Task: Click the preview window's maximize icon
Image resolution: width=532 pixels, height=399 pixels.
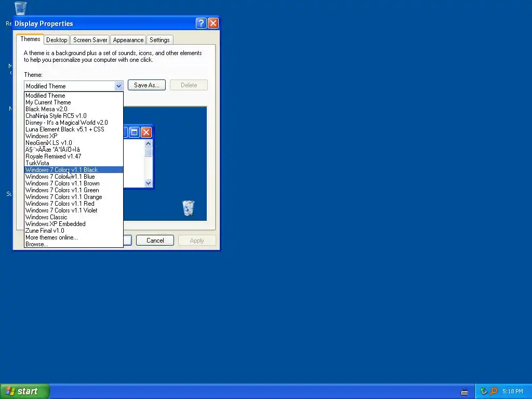Action: pyautogui.click(x=135, y=132)
